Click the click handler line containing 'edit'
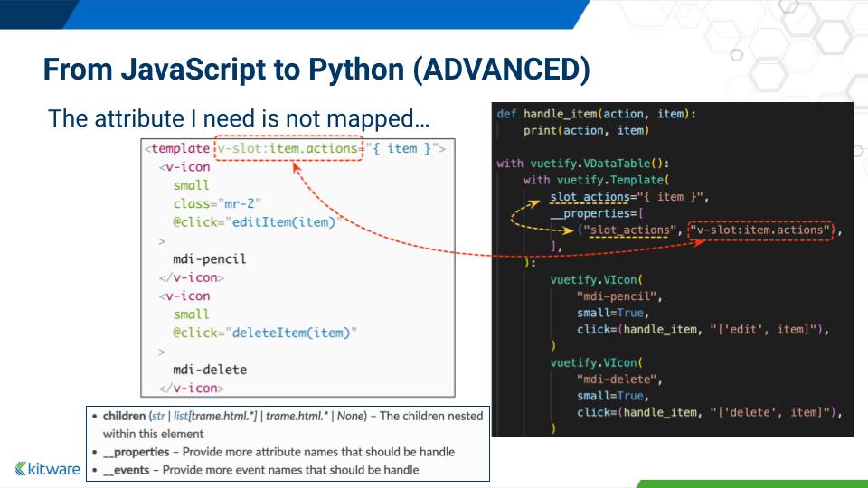The width and height of the screenshot is (868, 488). coord(703,329)
